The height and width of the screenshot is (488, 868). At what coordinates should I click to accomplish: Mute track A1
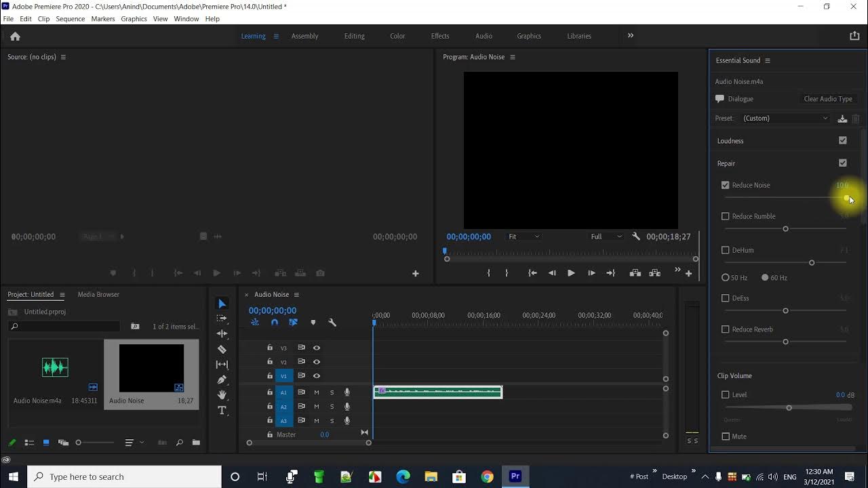(x=316, y=392)
